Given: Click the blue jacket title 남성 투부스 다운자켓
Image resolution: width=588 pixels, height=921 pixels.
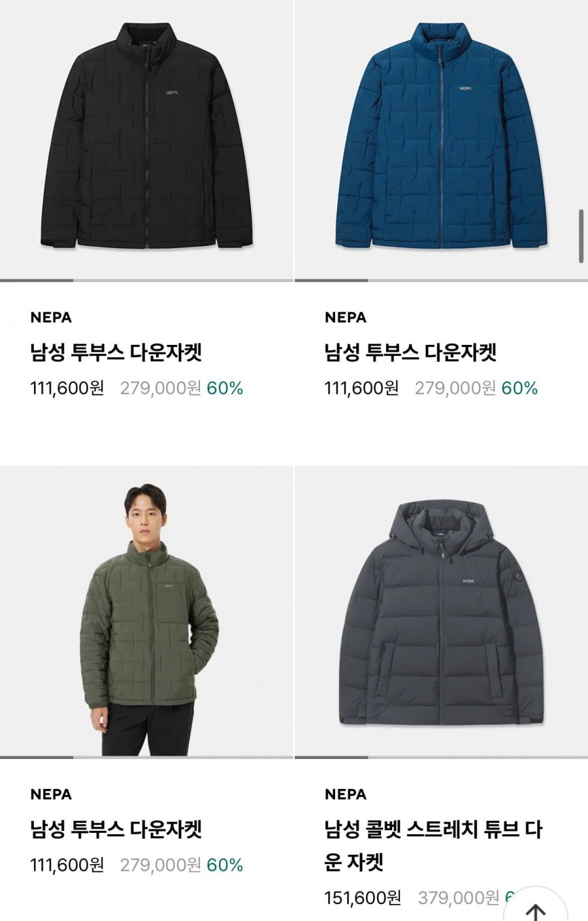Looking at the screenshot, I should (x=410, y=353).
